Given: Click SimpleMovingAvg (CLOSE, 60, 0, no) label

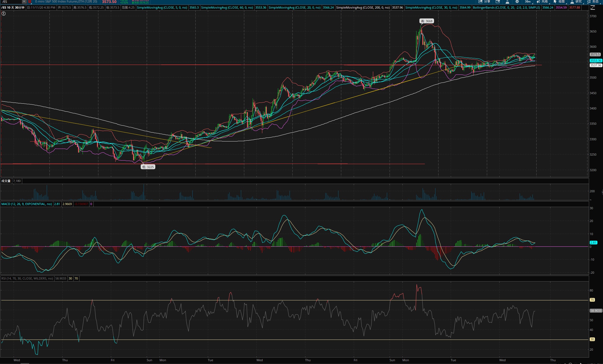Looking at the screenshot, I should pos(227,8).
